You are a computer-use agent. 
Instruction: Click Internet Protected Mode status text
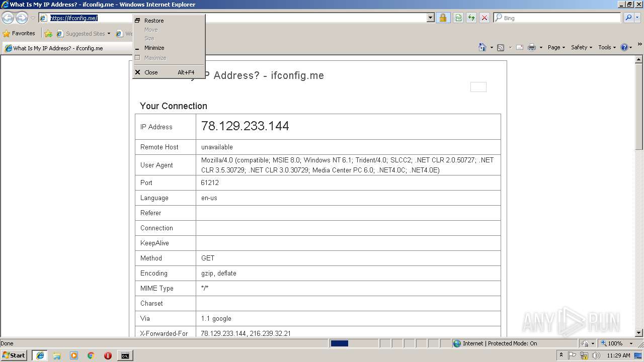pos(500,343)
